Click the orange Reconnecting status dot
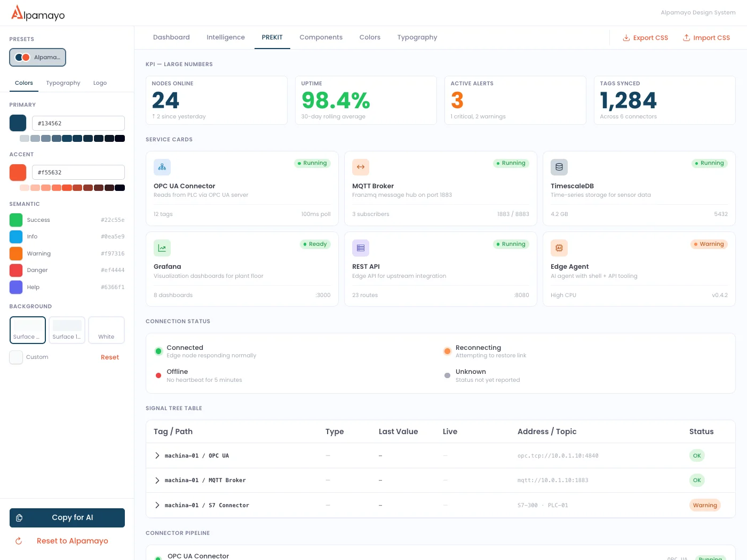 [x=448, y=351]
